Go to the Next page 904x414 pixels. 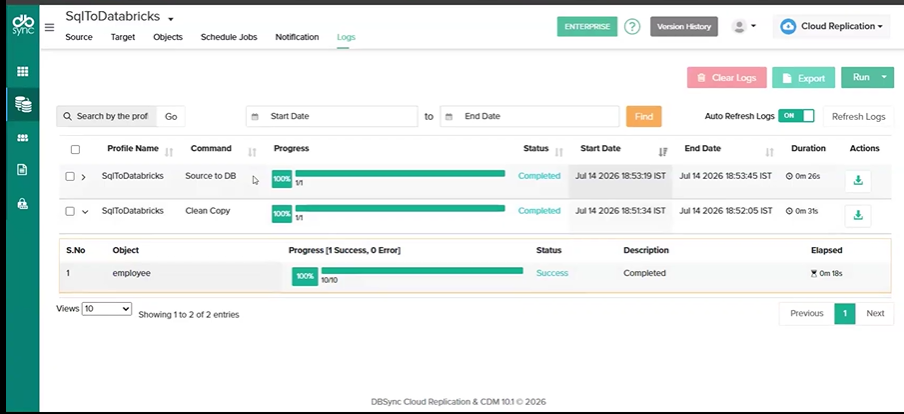coord(875,313)
